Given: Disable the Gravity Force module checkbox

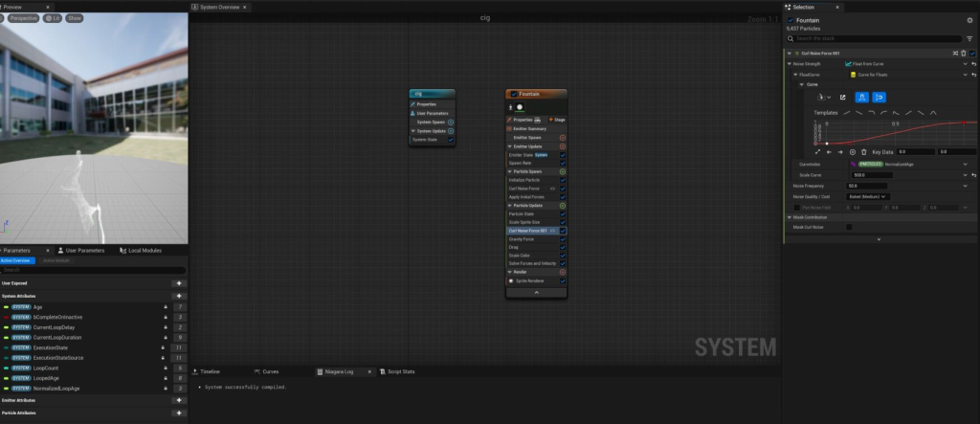Looking at the screenshot, I should point(563,238).
